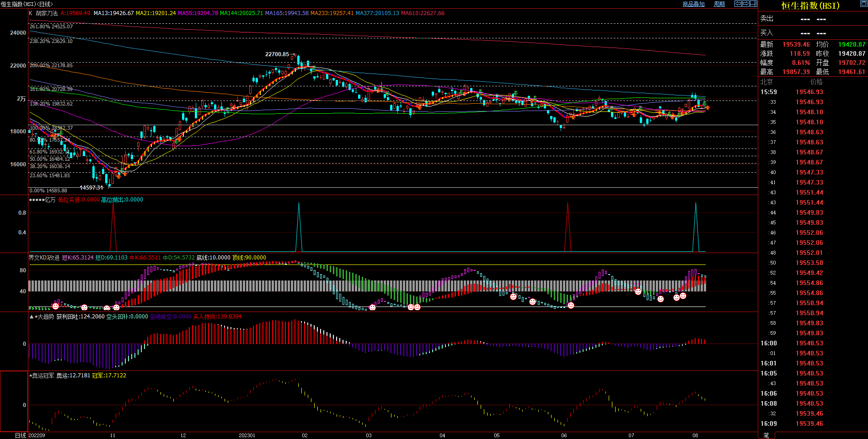Click the 亿万 indicator label
This screenshot has height=439, width=868.
click(x=50, y=200)
